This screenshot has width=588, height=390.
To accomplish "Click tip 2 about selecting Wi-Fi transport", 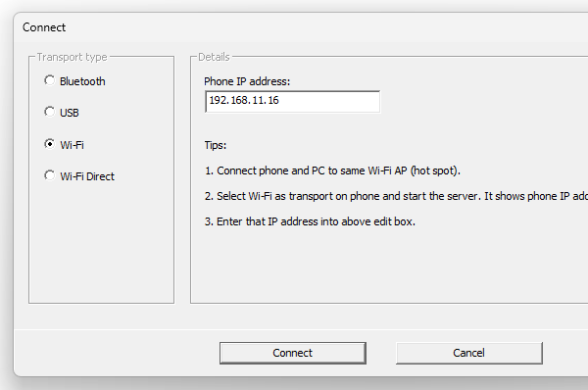I will coord(396,196).
